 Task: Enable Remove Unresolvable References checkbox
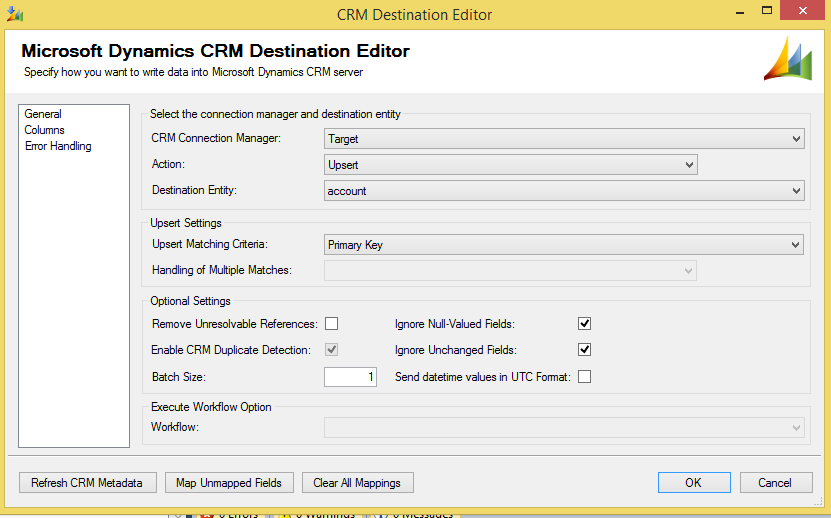click(x=331, y=323)
